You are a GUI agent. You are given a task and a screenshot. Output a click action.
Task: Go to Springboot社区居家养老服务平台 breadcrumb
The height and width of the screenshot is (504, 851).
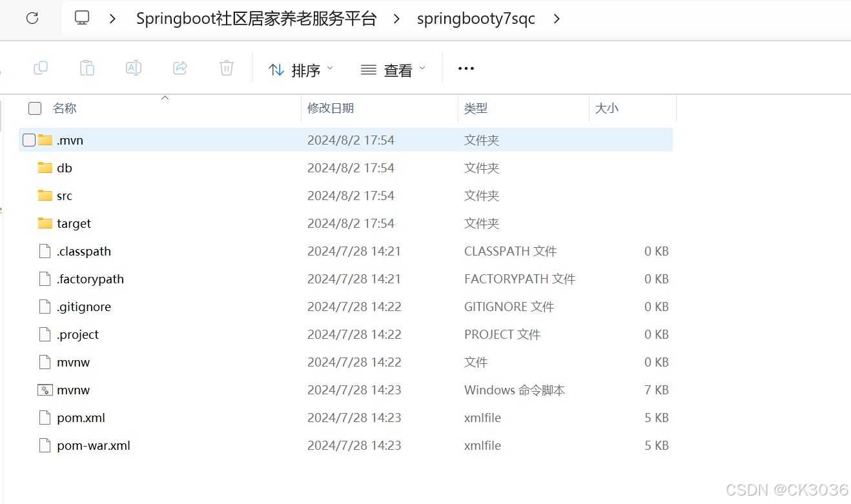point(256,19)
